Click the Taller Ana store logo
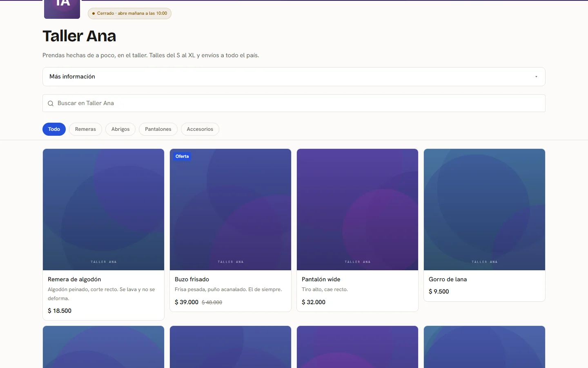 [62, 9]
